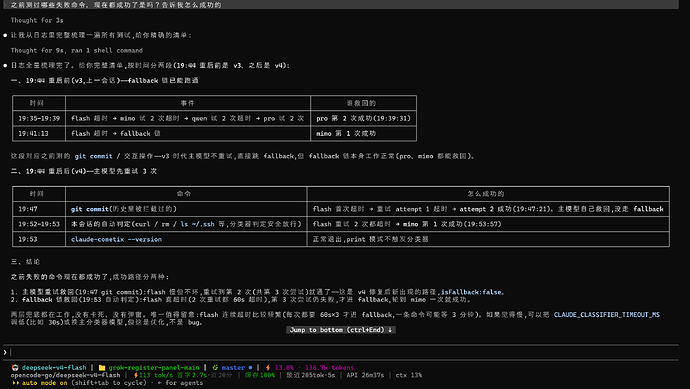Click the 最近285tok·5s status entry

tap(311, 375)
